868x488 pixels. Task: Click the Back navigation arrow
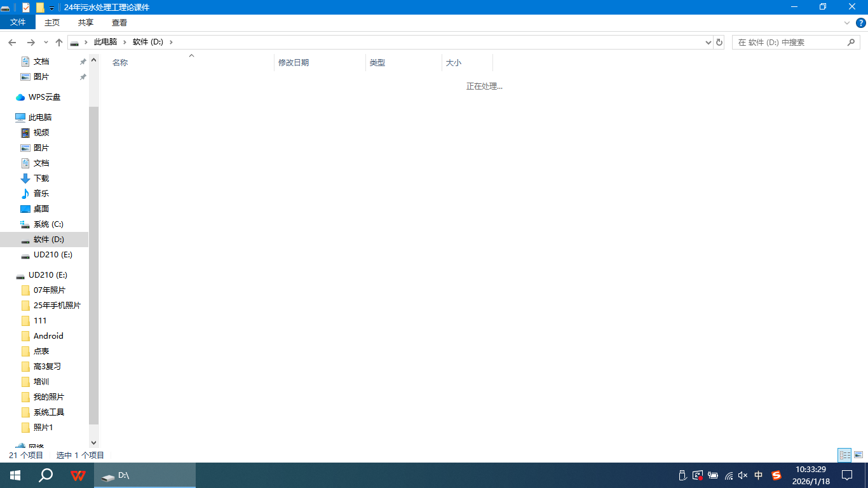(x=12, y=43)
